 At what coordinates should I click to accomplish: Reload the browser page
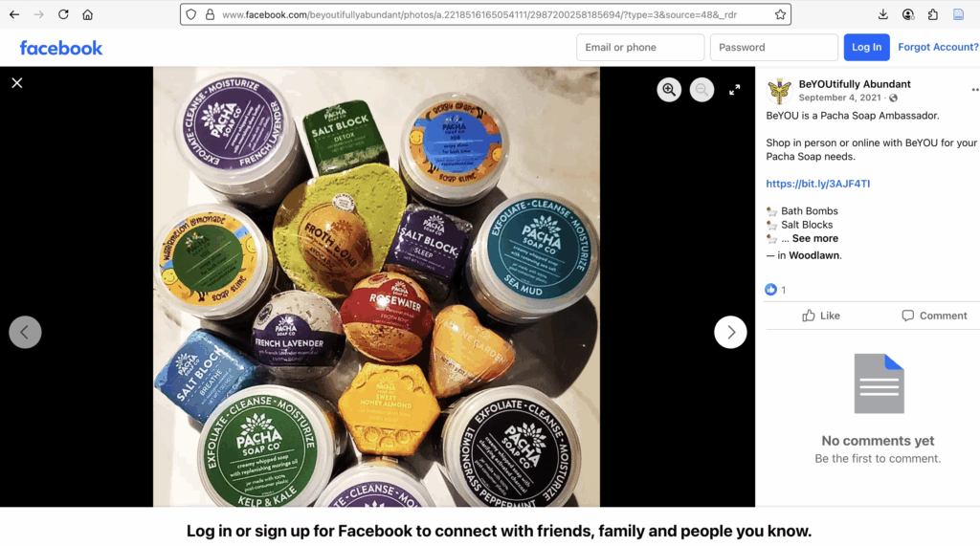pos(63,14)
